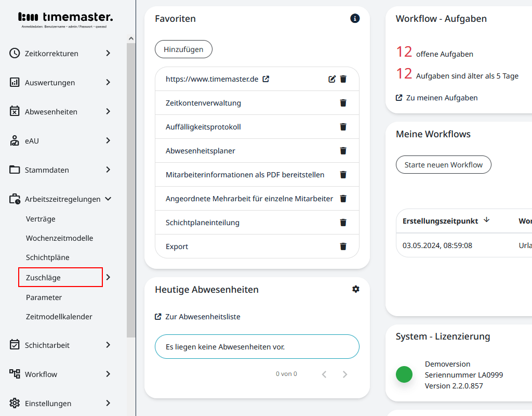Open settings gear of Heutige Abwesenheiten panel

[355, 289]
